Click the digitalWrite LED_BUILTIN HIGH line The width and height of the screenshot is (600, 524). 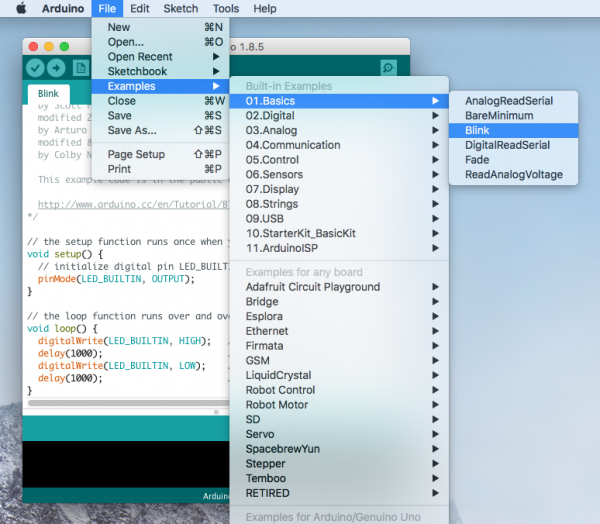(x=124, y=341)
